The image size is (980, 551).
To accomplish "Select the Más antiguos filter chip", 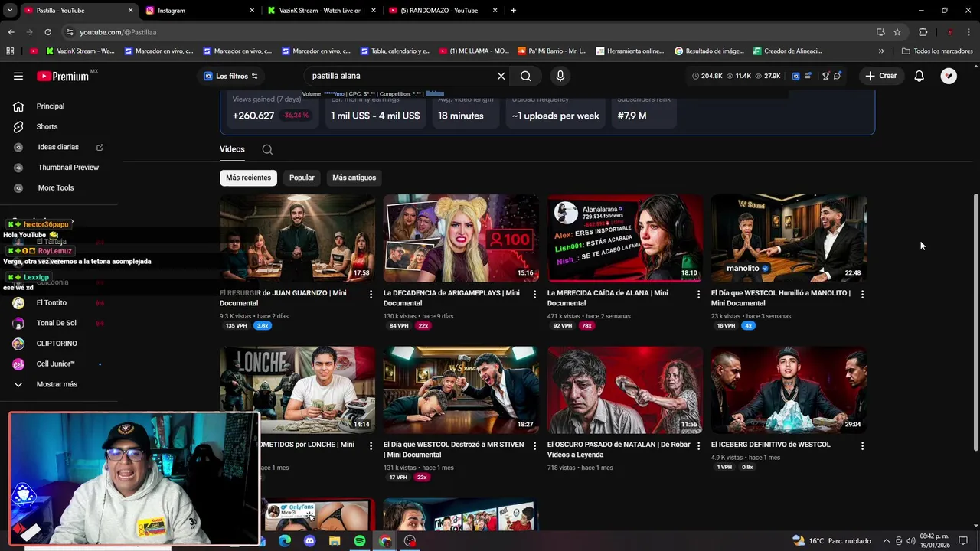I will (354, 178).
